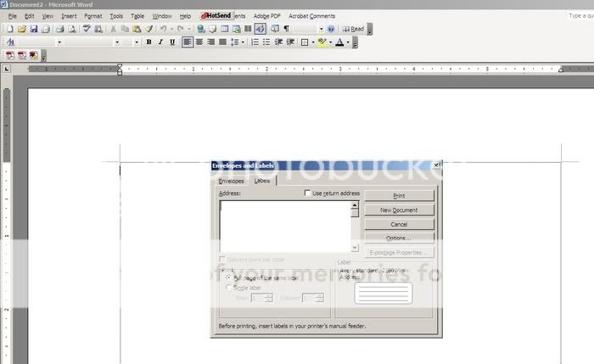Select the Labels tab
Image resolution: width=594 pixels, height=364 pixels.
[262, 181]
